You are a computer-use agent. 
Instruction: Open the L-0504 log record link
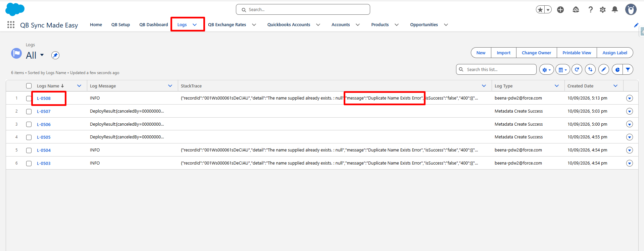click(44, 150)
